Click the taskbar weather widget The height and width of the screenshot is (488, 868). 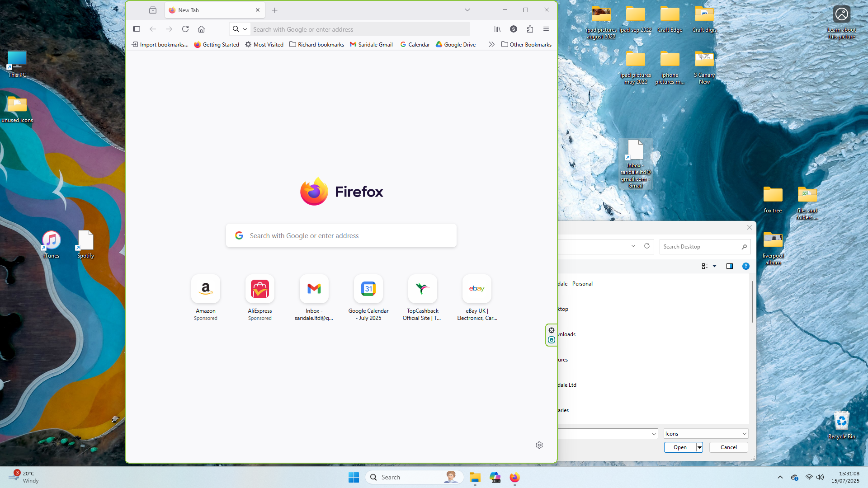coord(24,477)
